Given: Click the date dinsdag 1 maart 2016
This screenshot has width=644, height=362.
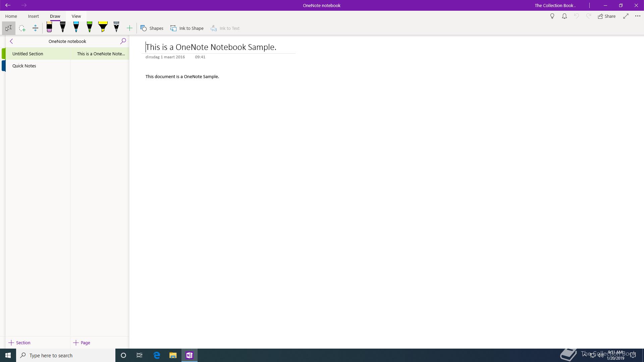Looking at the screenshot, I should (165, 57).
